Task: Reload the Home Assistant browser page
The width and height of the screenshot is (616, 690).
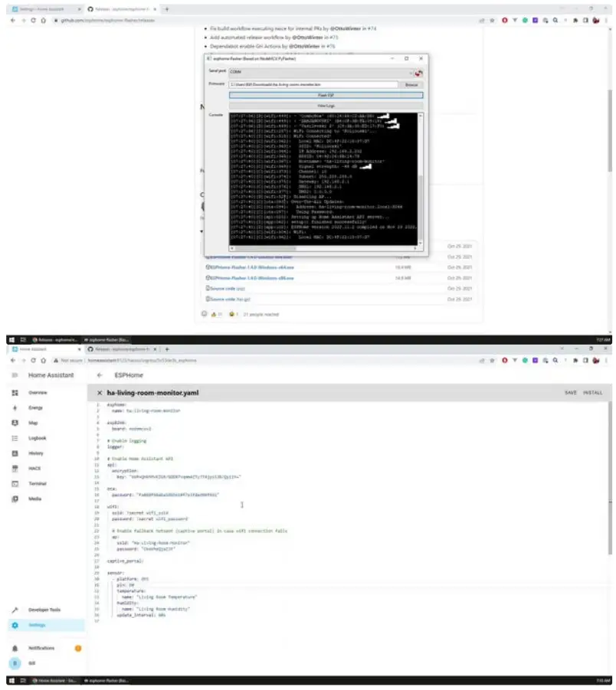Action: (x=33, y=361)
